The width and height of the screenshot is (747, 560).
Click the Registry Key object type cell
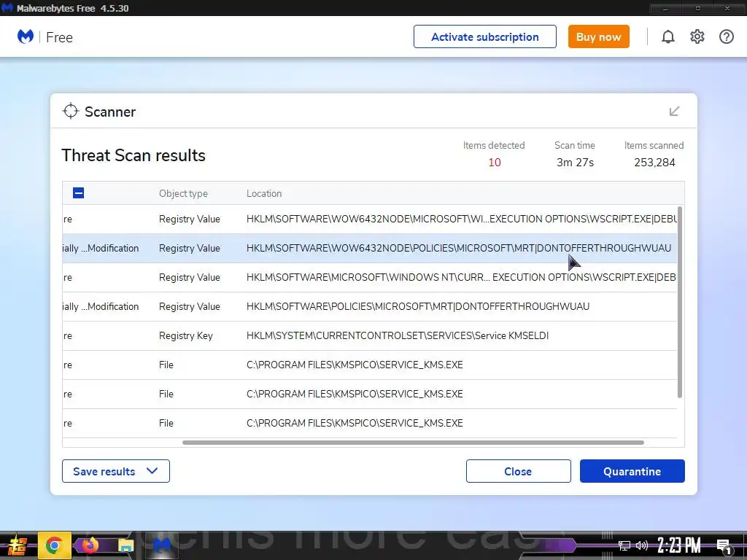tap(186, 335)
